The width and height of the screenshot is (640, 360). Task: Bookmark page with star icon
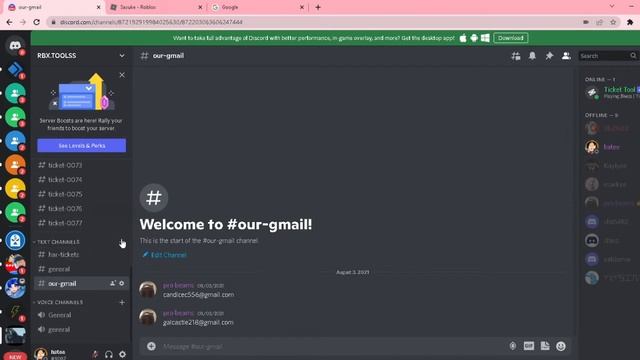613,22
